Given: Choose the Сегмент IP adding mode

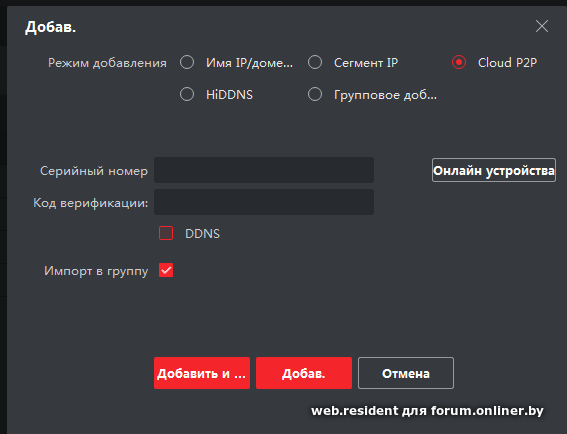Looking at the screenshot, I should pyautogui.click(x=315, y=62).
